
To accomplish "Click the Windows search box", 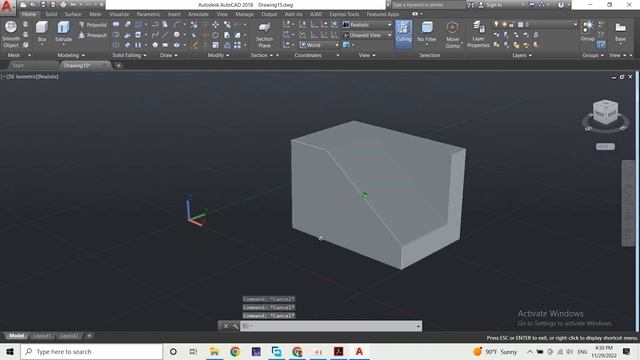I will pos(92,351).
